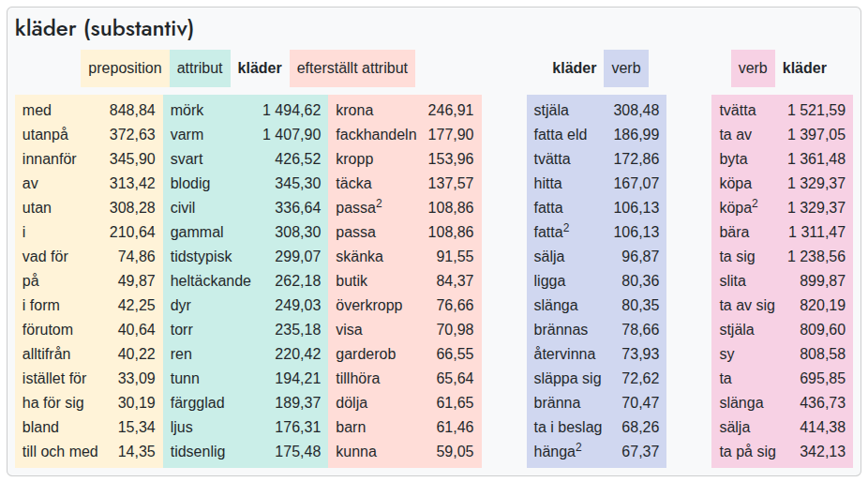Select the attribute 'tidstypisk'
This screenshot has width=868, height=482.
(201, 257)
